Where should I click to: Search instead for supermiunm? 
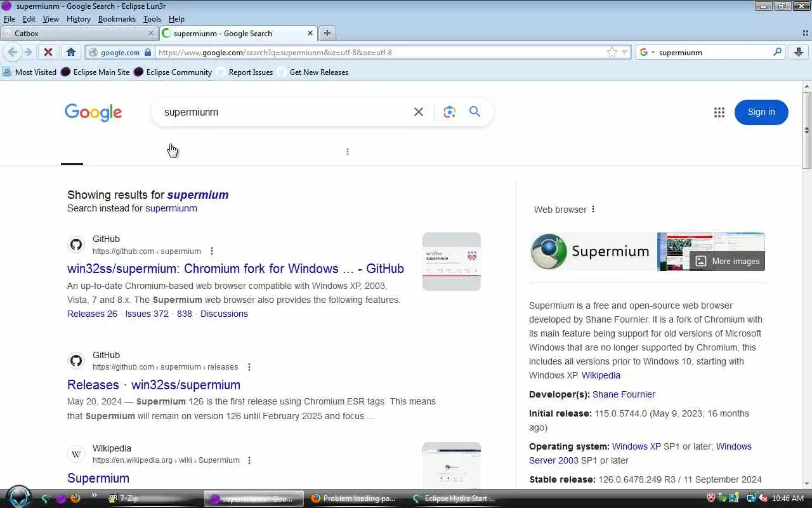[x=171, y=208]
